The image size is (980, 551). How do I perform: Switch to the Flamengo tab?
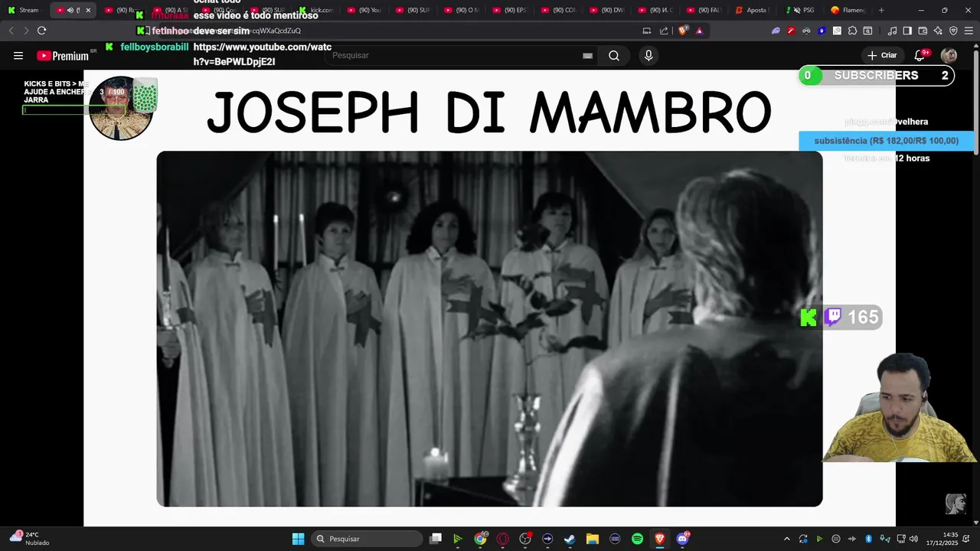coord(848,10)
